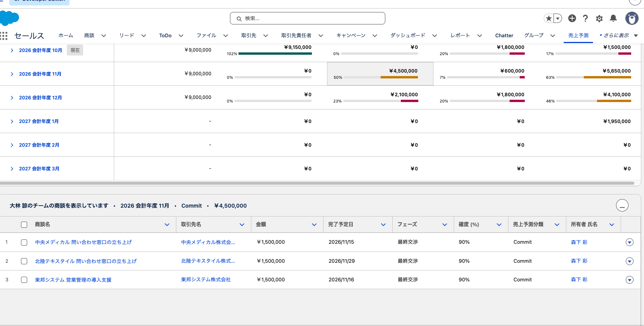The height and width of the screenshot is (326, 644).
Task: Expand the 2026 会計年度 11月 row
Action: pos(12,74)
